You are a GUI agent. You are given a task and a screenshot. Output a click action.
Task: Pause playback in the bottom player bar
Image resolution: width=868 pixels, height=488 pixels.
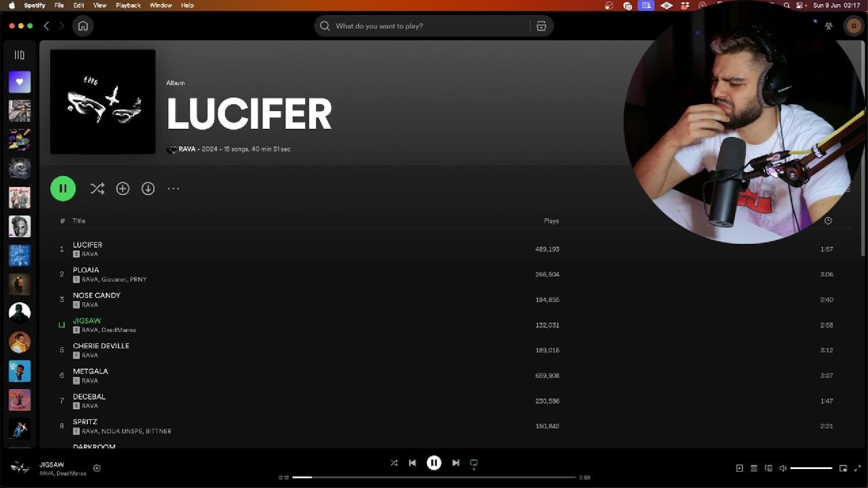434,463
